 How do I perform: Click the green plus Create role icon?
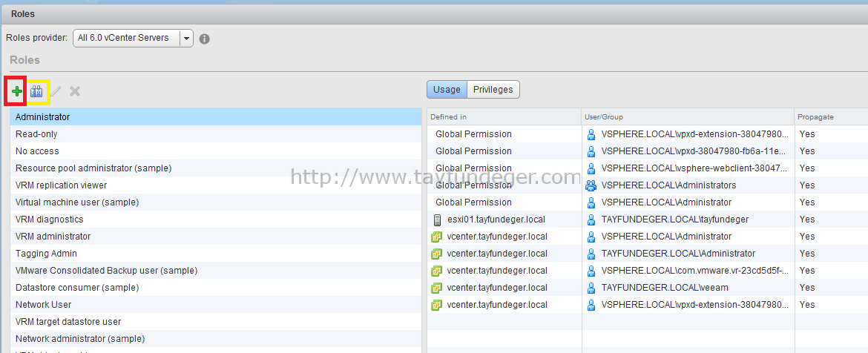point(17,91)
